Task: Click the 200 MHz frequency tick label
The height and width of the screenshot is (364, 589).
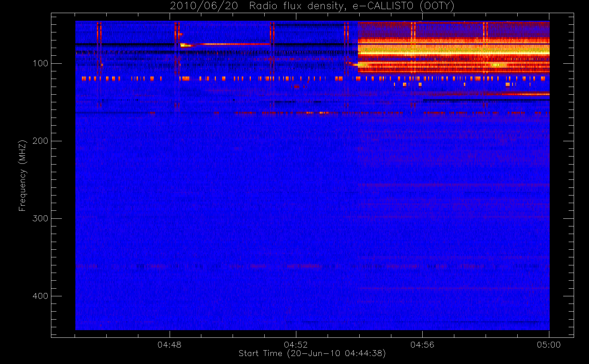Action: pyautogui.click(x=40, y=141)
